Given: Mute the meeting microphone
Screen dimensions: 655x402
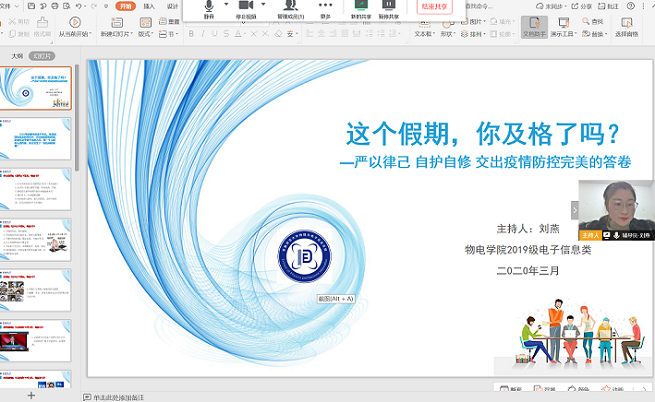Looking at the screenshot, I should click(209, 9).
